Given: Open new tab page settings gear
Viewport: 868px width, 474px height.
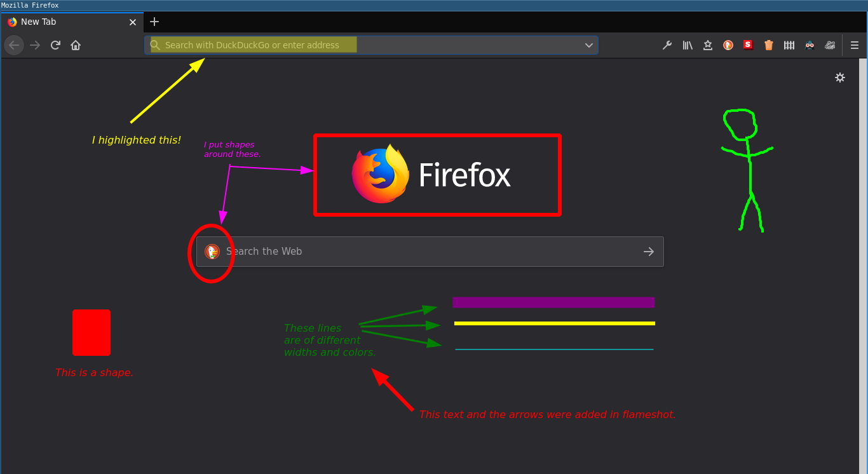Looking at the screenshot, I should [840, 78].
